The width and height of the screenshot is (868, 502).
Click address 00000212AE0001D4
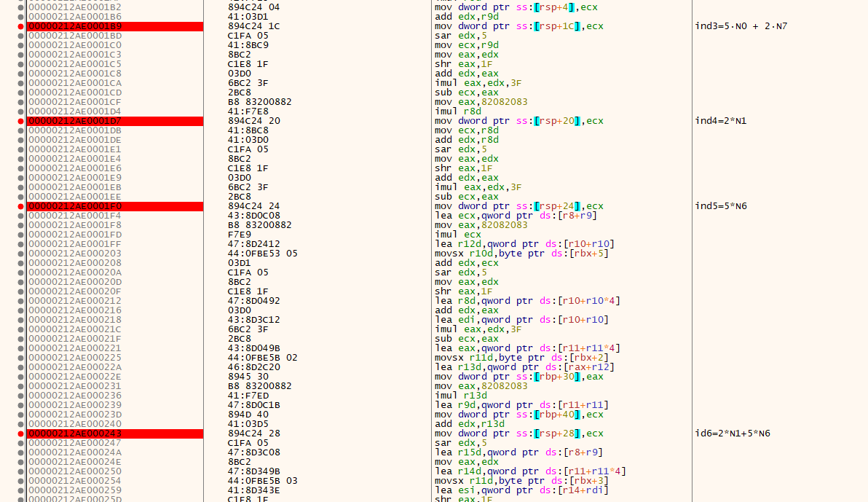pyautogui.click(x=75, y=111)
